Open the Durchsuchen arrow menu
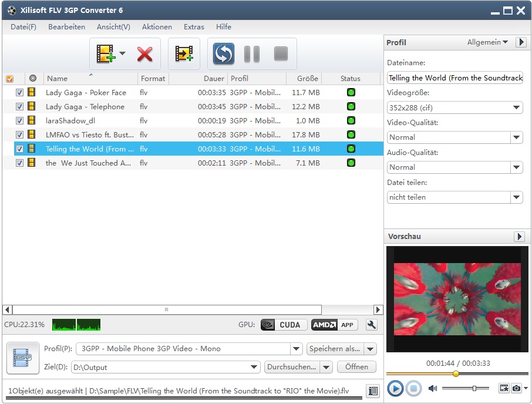Screen dimensions: 532x404 click(x=326, y=367)
